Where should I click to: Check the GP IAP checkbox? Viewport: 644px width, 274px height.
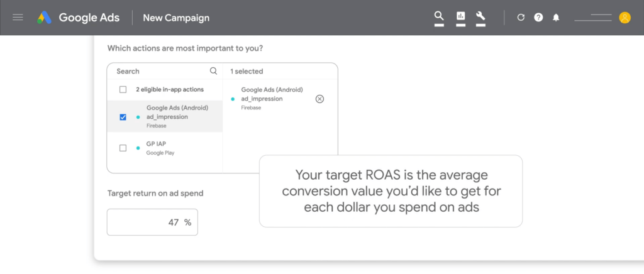click(123, 148)
